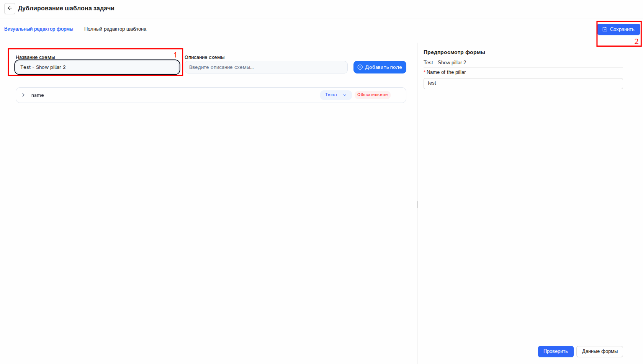Click the Дублирование шаблона задачи title
Viewport: 643px width, 364px height.
point(66,8)
